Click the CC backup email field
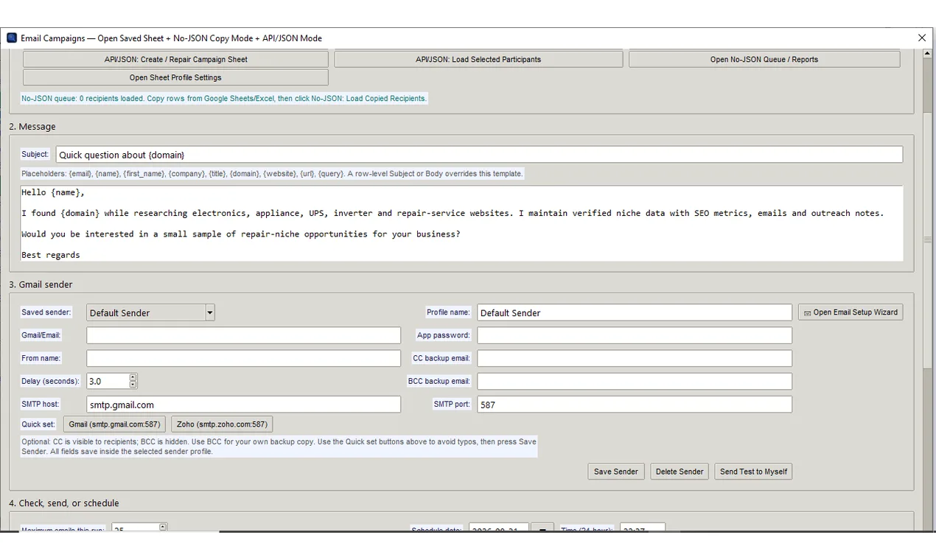Screen dimensions: 936x560 click(x=635, y=358)
